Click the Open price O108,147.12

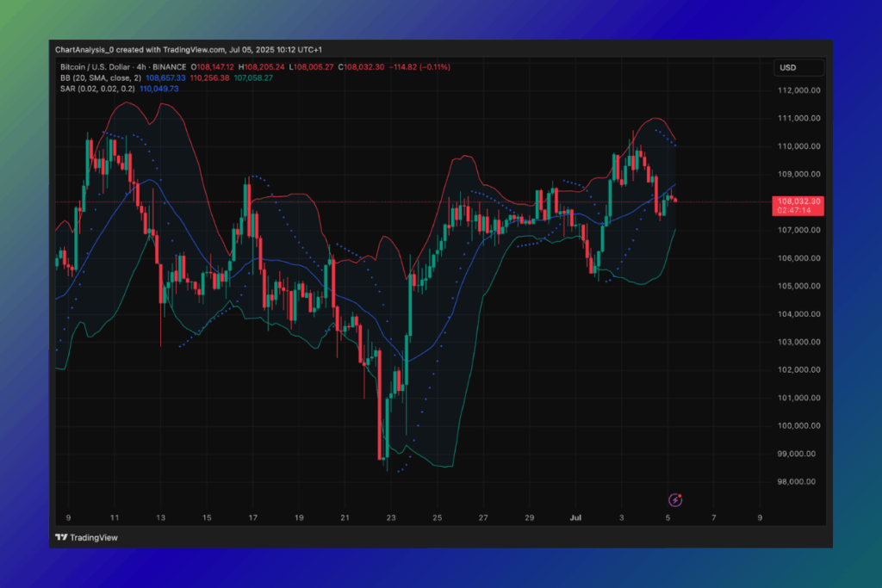pyautogui.click(x=216, y=67)
